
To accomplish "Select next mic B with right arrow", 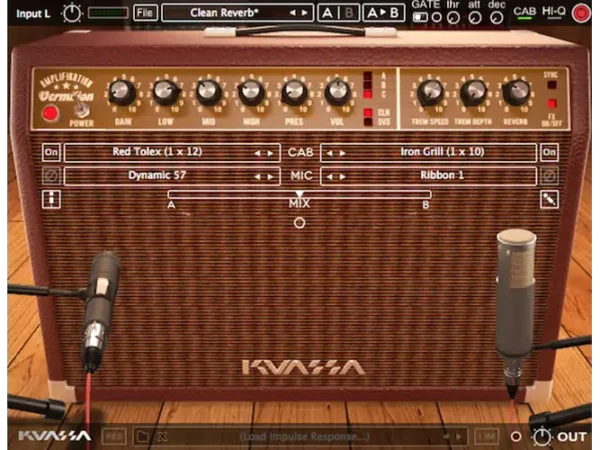I will point(342,176).
